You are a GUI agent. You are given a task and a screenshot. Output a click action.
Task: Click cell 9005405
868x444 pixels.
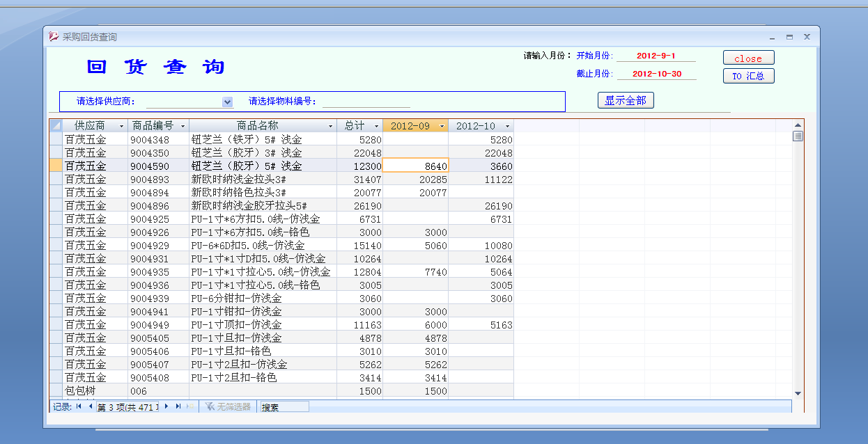tap(158, 338)
